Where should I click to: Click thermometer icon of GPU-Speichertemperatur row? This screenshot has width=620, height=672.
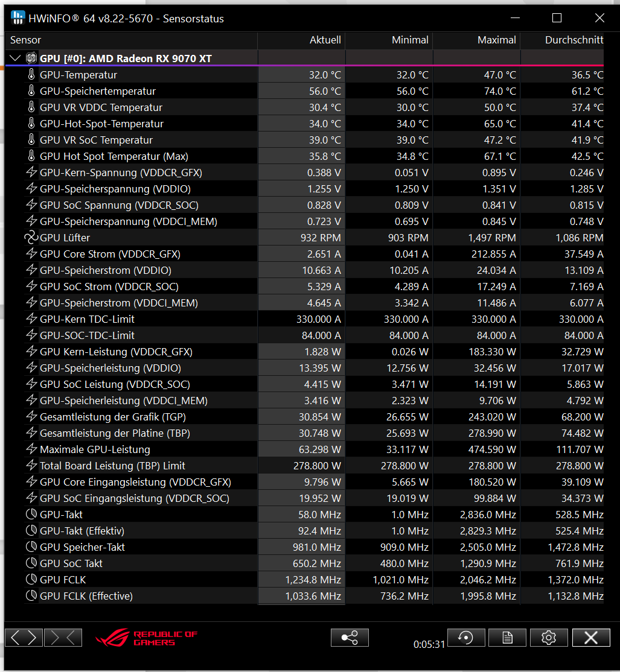(31, 91)
